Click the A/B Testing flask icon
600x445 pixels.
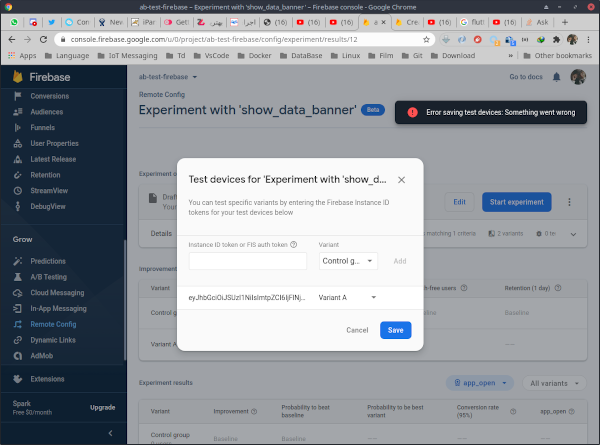click(18, 277)
